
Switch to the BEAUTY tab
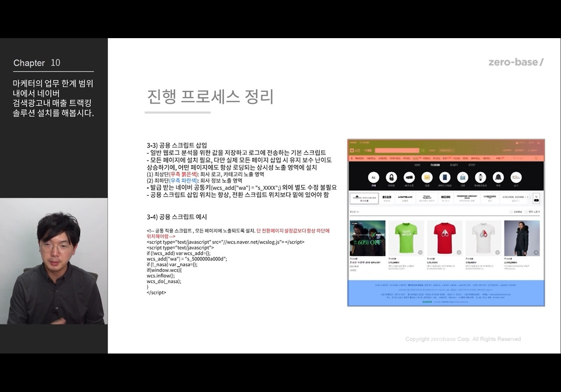[454, 165]
